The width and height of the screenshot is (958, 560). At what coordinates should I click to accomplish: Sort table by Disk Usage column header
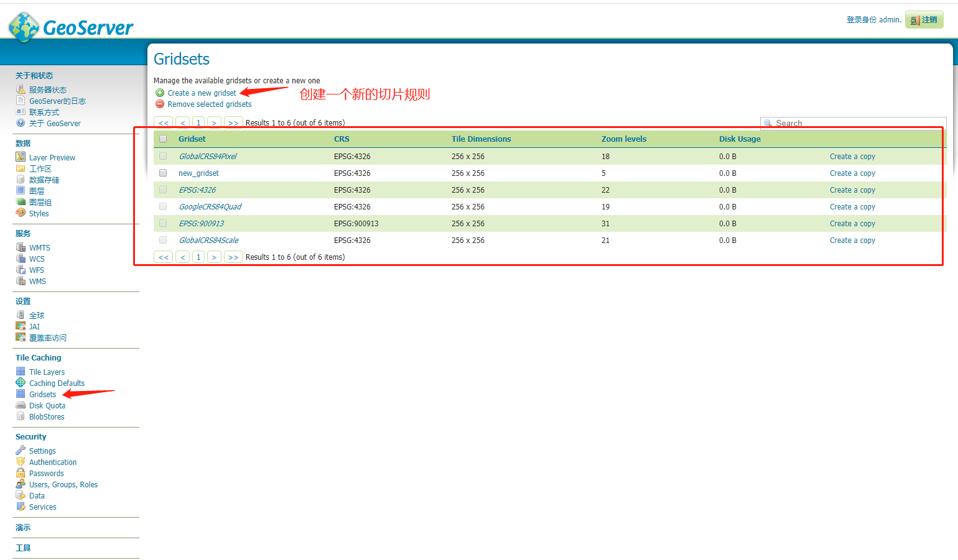pyautogui.click(x=740, y=139)
